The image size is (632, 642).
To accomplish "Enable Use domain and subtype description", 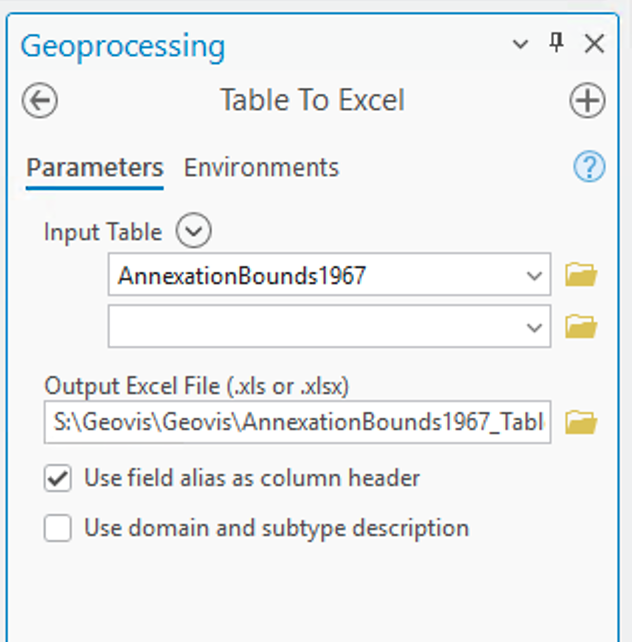I will 58,528.
